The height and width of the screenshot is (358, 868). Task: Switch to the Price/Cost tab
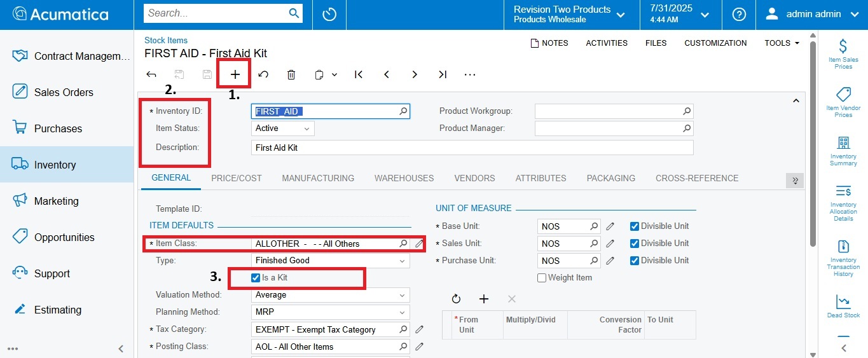pyautogui.click(x=237, y=179)
